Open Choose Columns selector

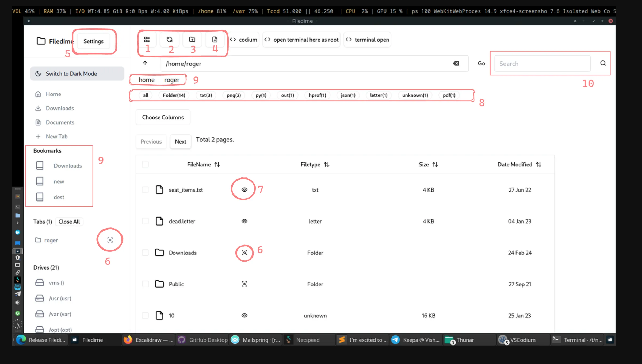click(x=163, y=117)
